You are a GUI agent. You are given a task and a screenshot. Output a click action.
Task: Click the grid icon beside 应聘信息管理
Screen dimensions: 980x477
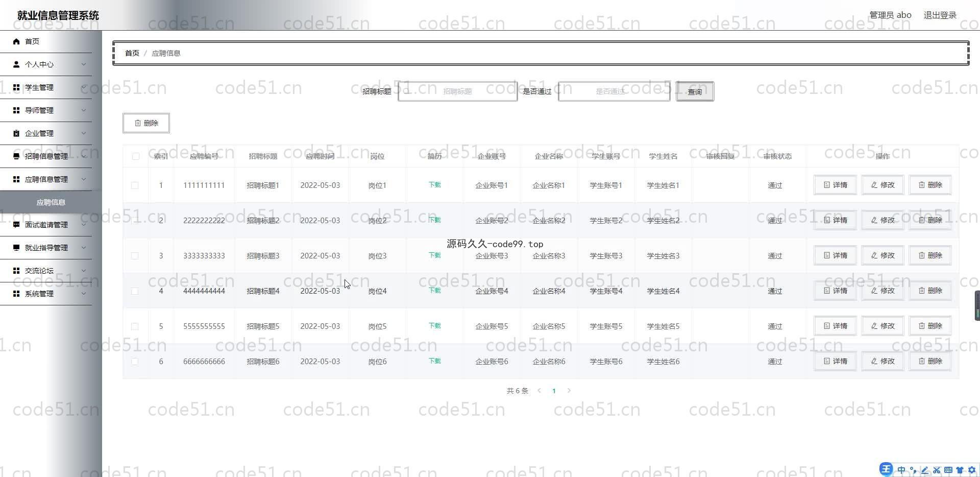click(x=16, y=179)
